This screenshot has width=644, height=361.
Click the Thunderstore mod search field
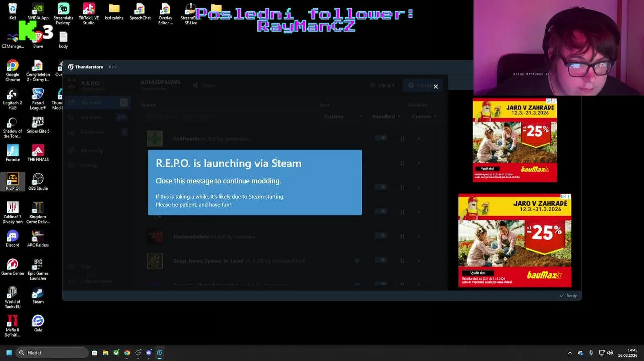coord(227,116)
